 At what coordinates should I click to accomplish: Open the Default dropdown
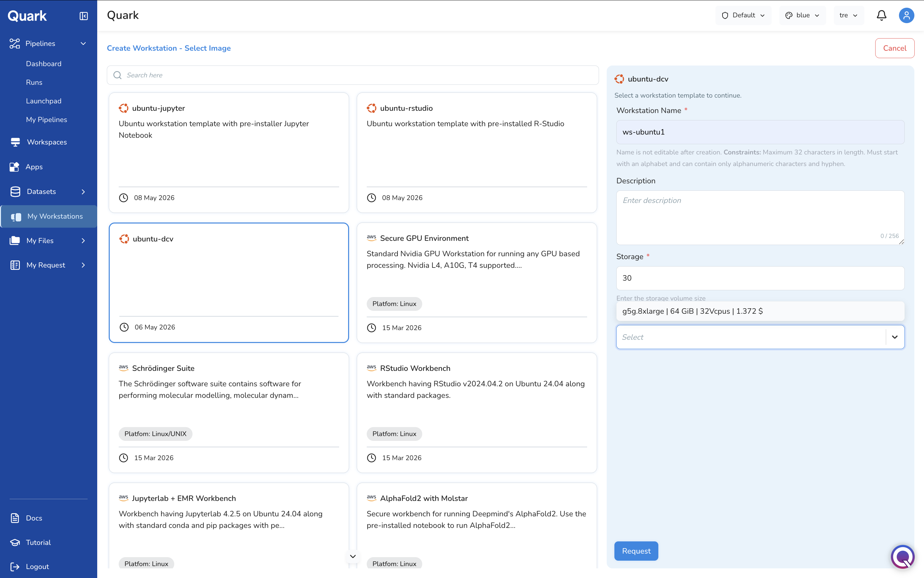[743, 15]
